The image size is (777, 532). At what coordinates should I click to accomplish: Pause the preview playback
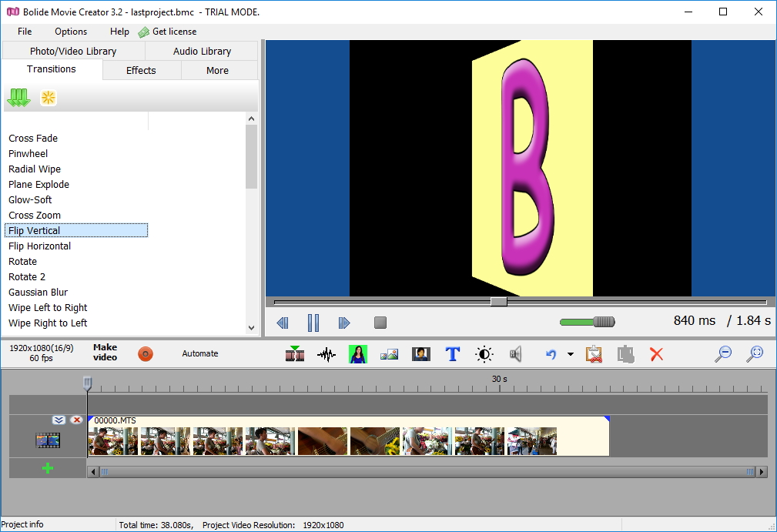[313, 323]
